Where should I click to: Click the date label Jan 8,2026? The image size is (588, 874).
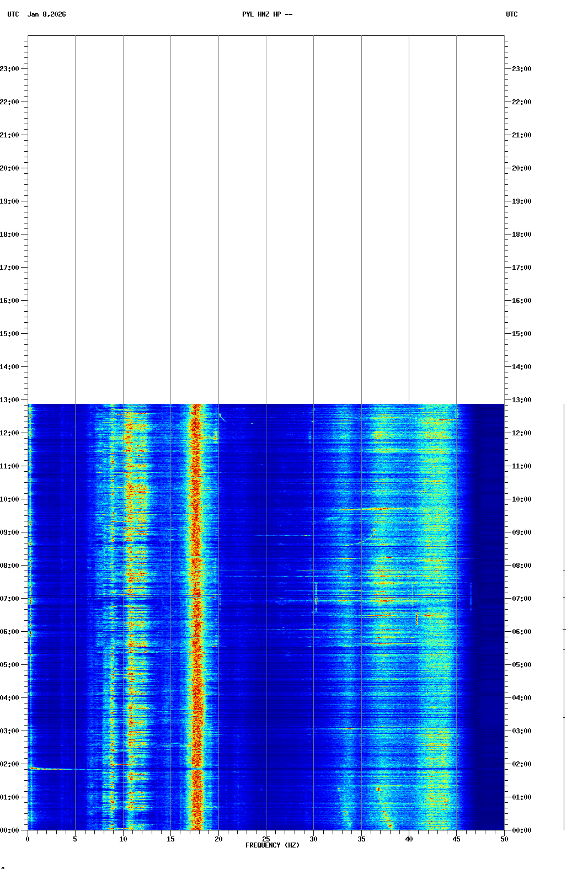click(x=47, y=14)
